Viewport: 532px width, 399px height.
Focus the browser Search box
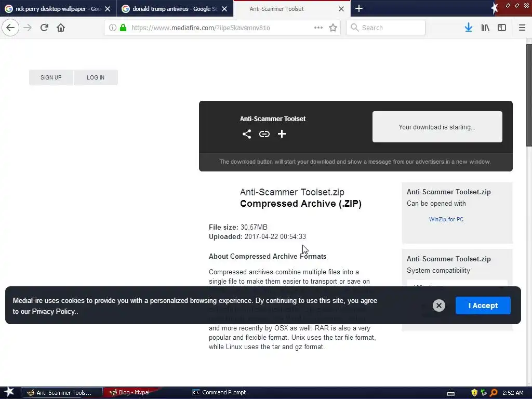coord(385,28)
